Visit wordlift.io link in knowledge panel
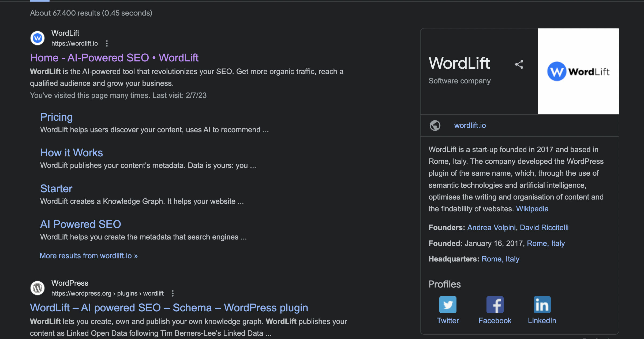Screen dimensions: 644x339 pyautogui.click(x=470, y=125)
